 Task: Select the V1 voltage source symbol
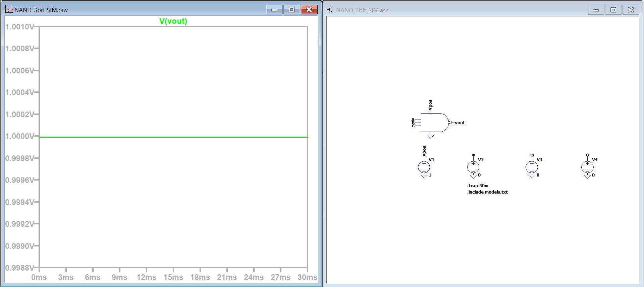[424, 167]
